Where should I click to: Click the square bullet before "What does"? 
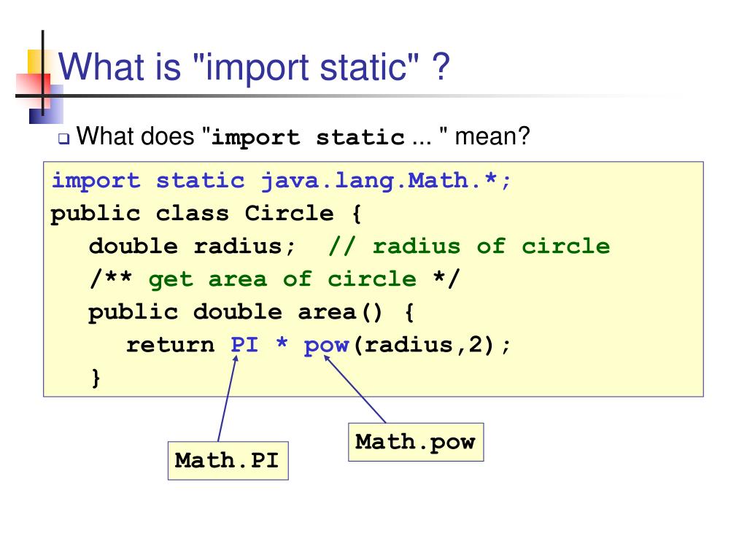[64, 139]
